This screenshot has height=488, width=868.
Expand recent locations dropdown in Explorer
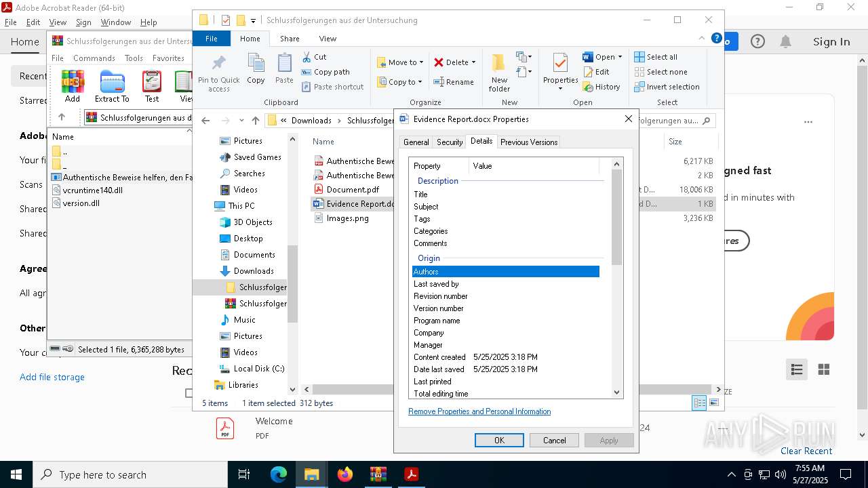pyautogui.click(x=241, y=121)
